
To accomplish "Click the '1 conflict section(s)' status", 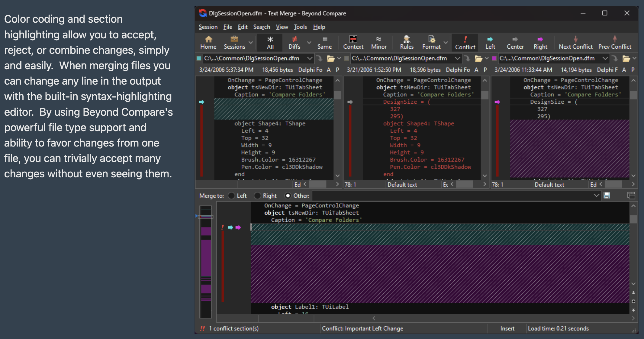I will click(x=233, y=328).
